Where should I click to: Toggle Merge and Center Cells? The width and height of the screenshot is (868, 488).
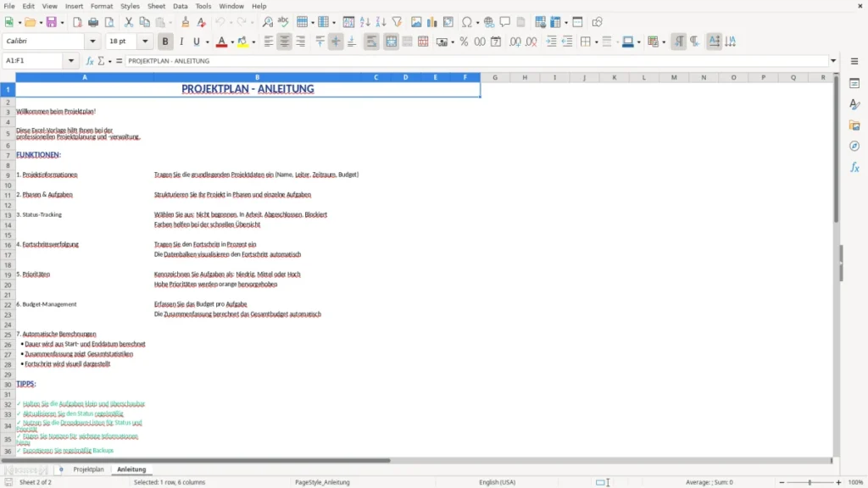point(391,42)
